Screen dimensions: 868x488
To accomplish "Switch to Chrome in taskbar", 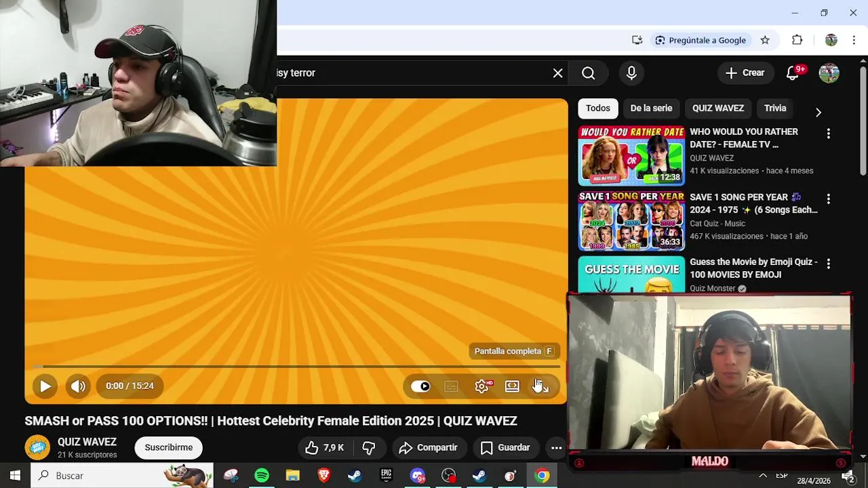I will 542,476.
